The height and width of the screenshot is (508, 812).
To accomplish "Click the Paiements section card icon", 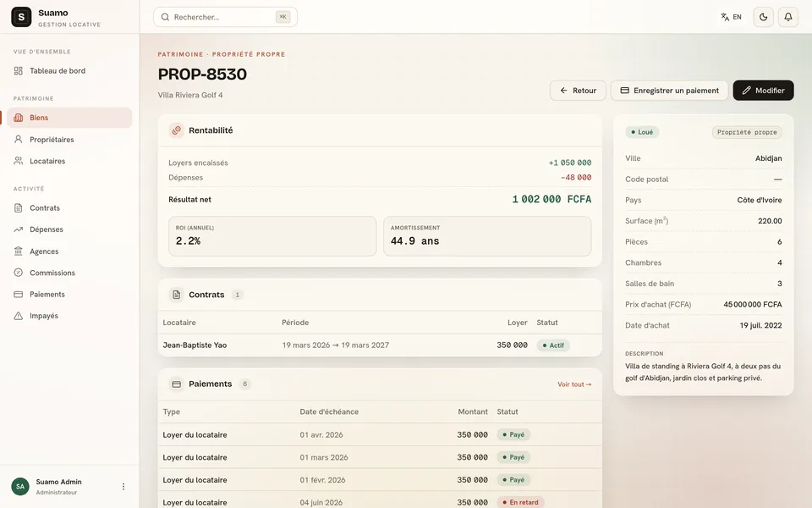I will pyautogui.click(x=177, y=384).
